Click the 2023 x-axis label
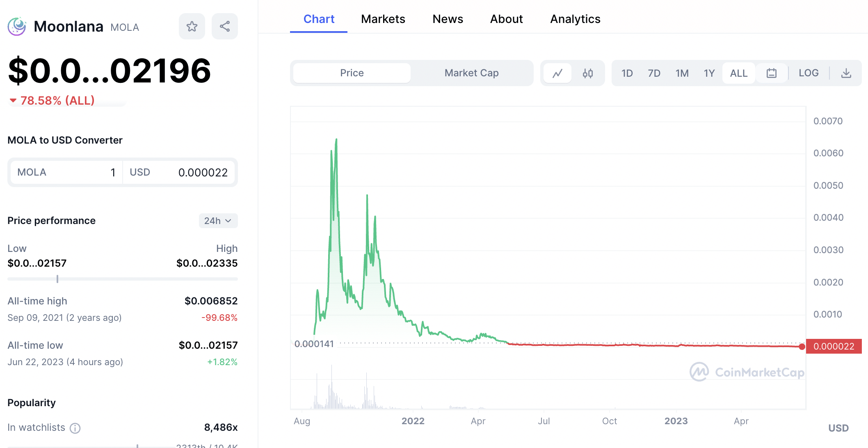The image size is (868, 448). click(x=676, y=421)
